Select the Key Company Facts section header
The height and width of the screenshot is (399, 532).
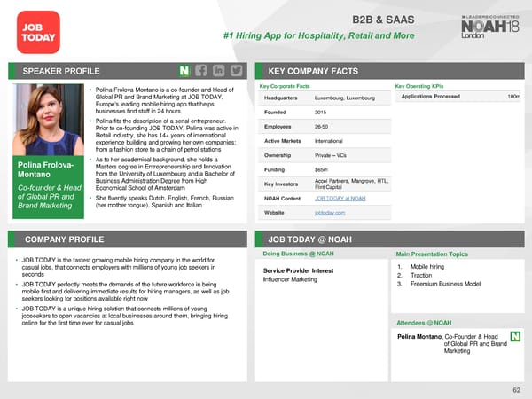click(311, 71)
